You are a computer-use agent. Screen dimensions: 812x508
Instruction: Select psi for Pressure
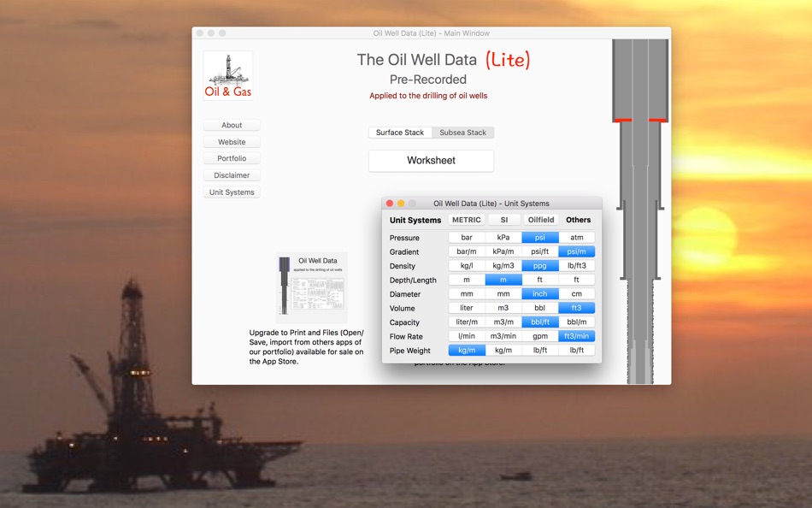(540, 238)
